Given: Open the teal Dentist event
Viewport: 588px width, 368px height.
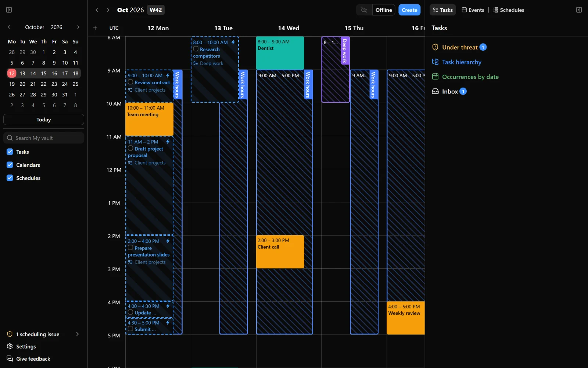Looking at the screenshot, I should (280, 53).
